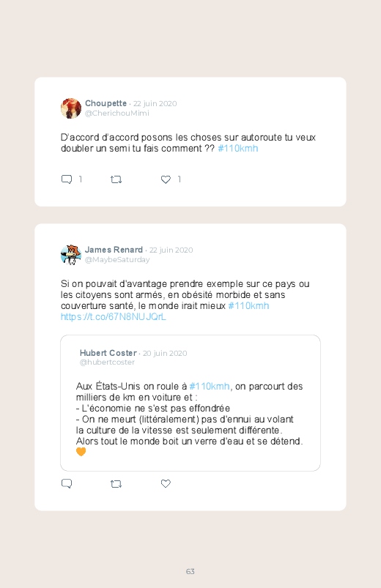Open the Hubert Coster display name
Screen dimensions: 381x588
[x=108, y=353]
